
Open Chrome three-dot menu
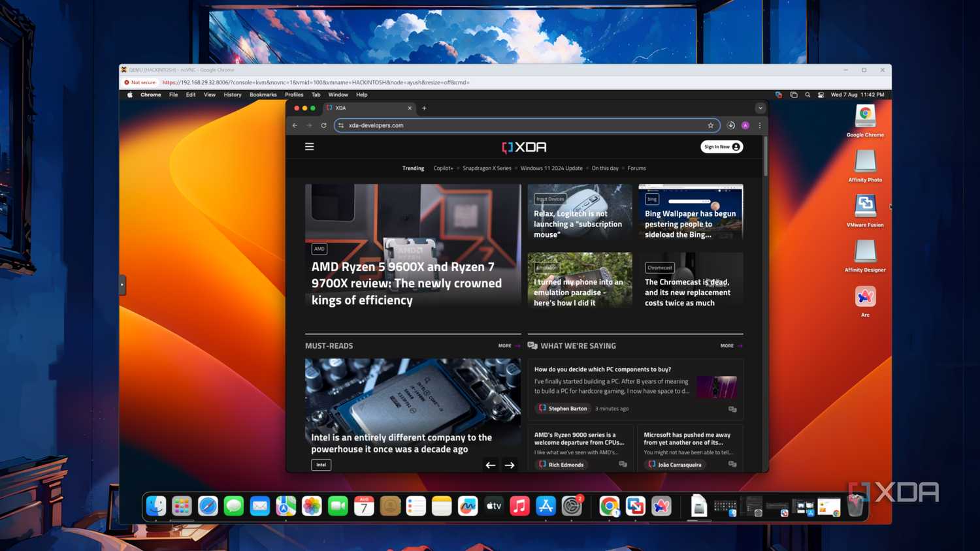760,125
